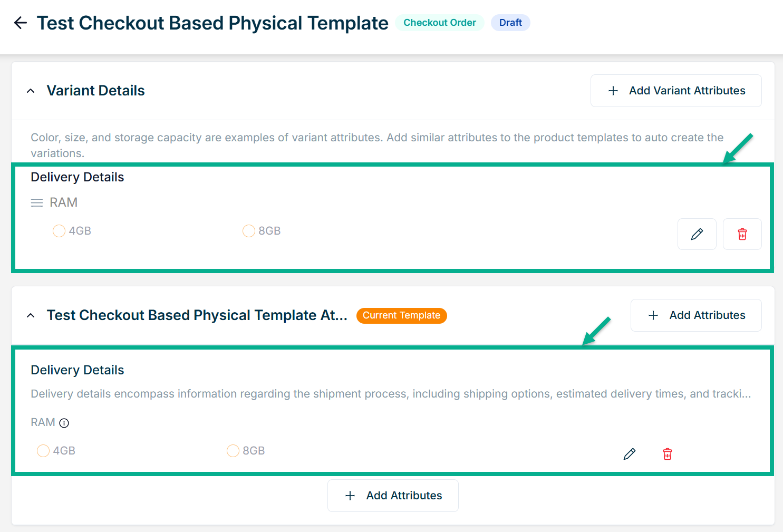This screenshot has height=532, width=783.
Task: Delete the template Delivery Details RAM attribute
Action: point(667,454)
